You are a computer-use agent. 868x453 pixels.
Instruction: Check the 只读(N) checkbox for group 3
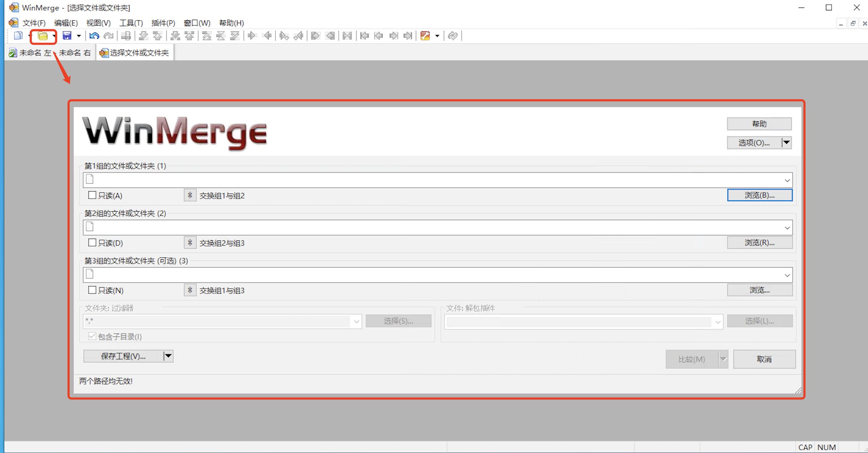[x=92, y=290]
